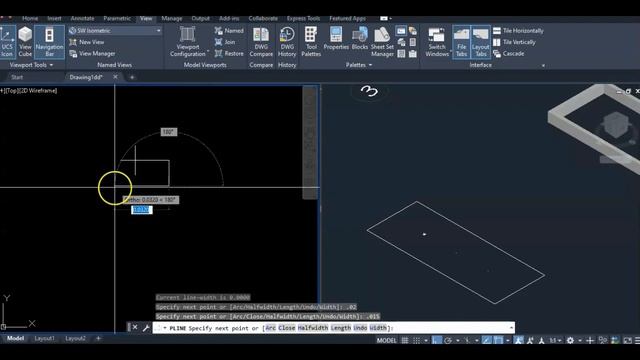Screen dimensions: 640x360
Task: Click Restore viewports button
Action: 229,53
